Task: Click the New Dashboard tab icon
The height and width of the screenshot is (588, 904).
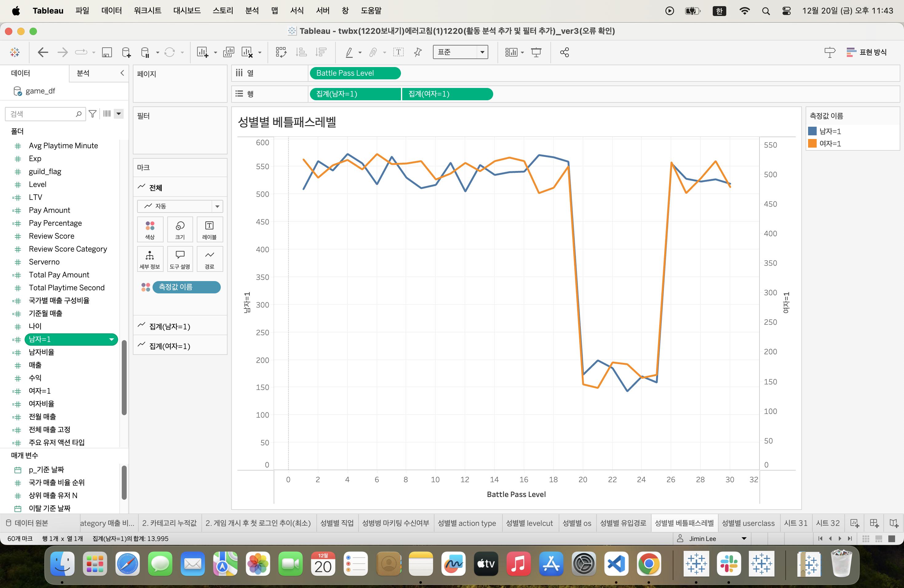Action: tap(874, 523)
